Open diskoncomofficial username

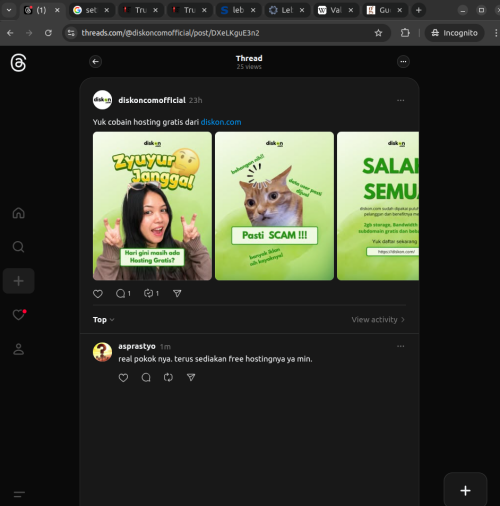(x=152, y=100)
